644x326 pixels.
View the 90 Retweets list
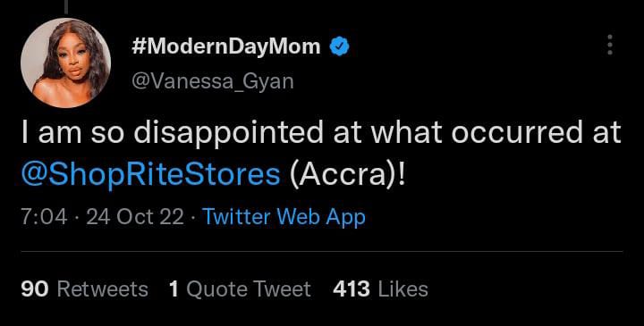(84, 289)
